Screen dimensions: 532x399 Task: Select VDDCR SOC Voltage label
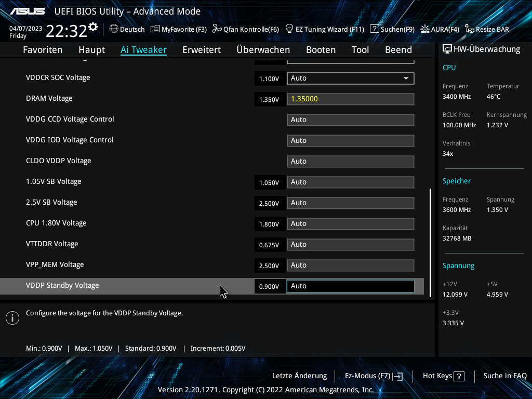(x=58, y=77)
